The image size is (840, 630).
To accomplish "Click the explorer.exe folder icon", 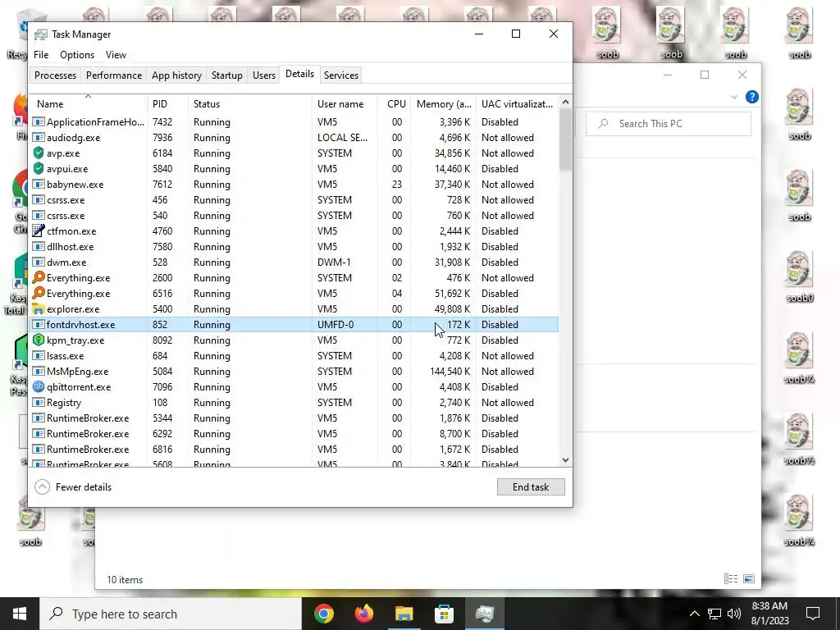I will [x=38, y=309].
